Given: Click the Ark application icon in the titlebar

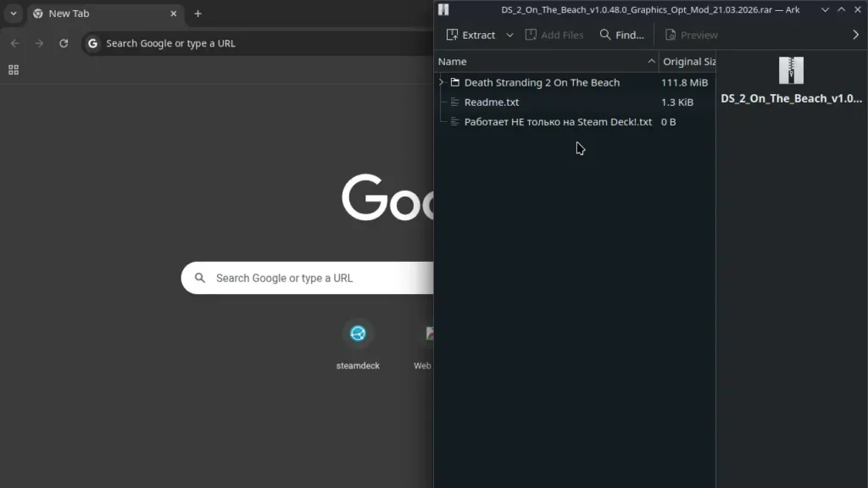Looking at the screenshot, I should point(443,9).
